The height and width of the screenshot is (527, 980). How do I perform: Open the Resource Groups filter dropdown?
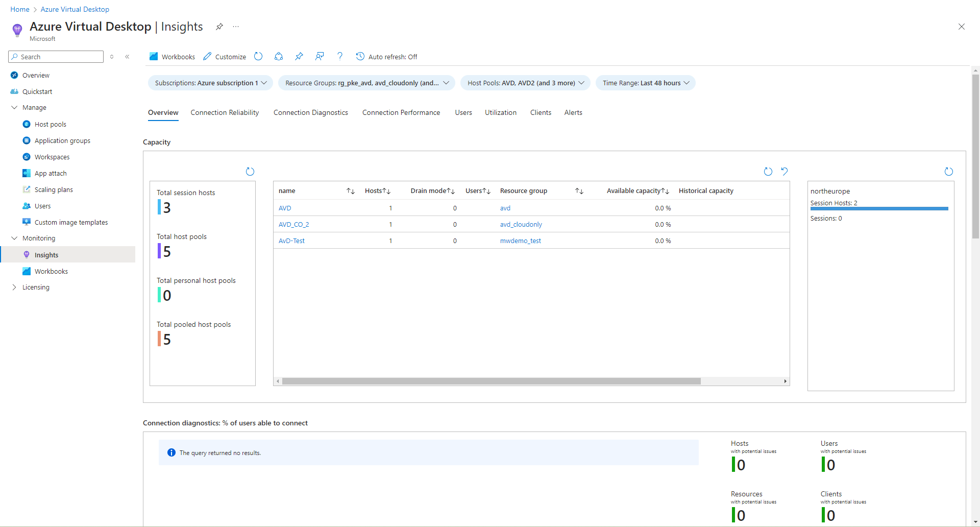click(367, 83)
